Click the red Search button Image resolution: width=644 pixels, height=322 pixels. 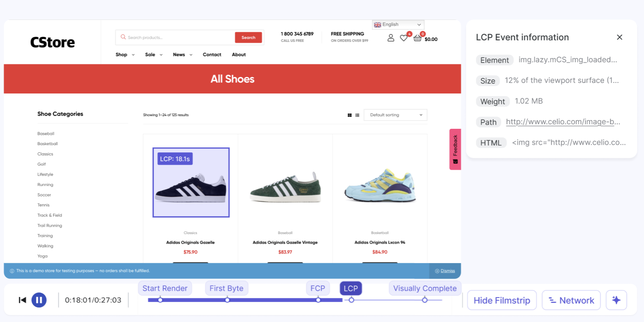[x=248, y=38]
